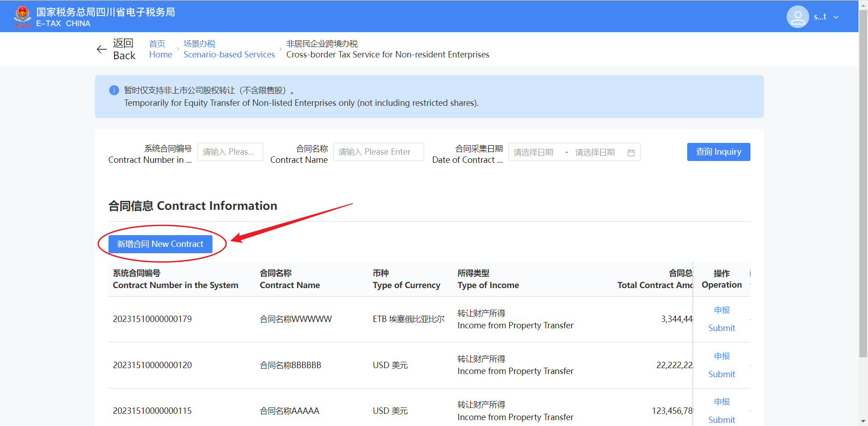Click the Type of Currency column header
The height and width of the screenshot is (426, 868).
[x=406, y=279]
